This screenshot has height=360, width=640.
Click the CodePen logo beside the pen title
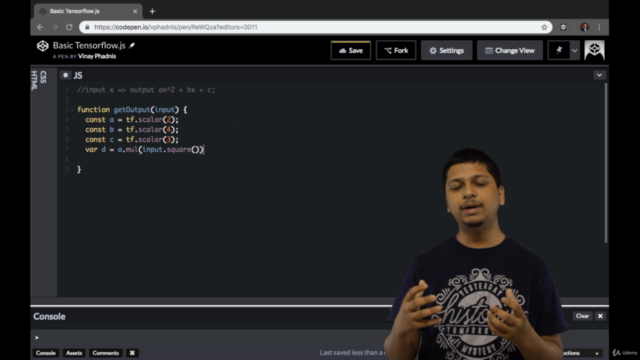click(42, 46)
